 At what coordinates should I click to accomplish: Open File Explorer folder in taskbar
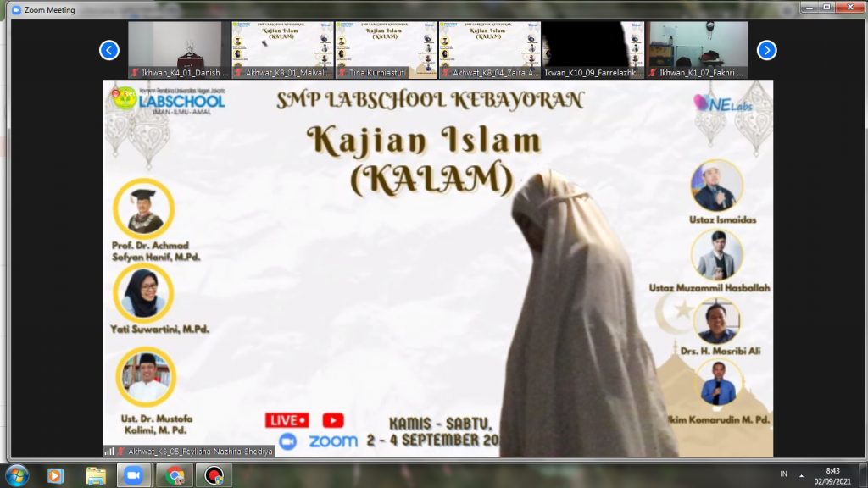coord(95,475)
